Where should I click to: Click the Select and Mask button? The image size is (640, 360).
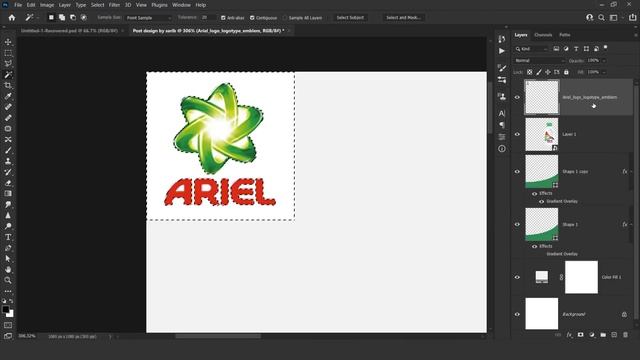point(403,18)
